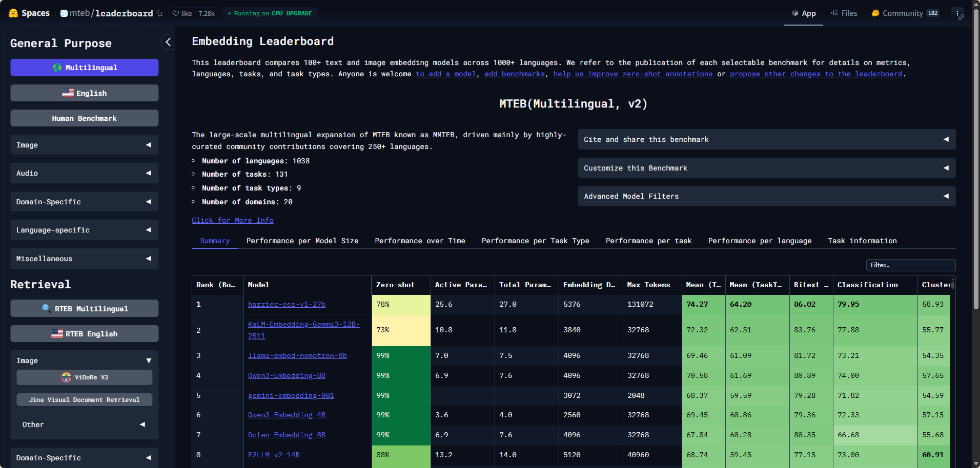980x468 pixels.
Task: Expand the Domain-Specific section under General Purpose
Action: pyautogui.click(x=85, y=202)
